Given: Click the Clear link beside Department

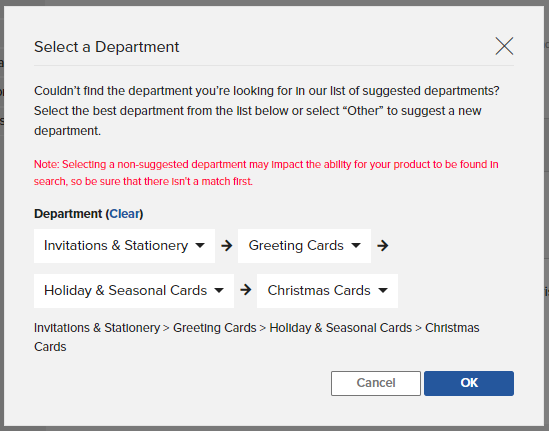Looking at the screenshot, I should (x=124, y=214).
